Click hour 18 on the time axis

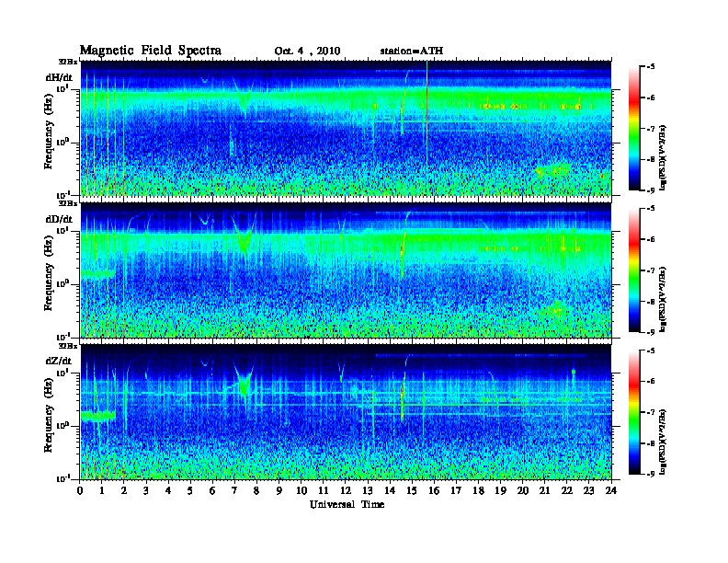click(478, 490)
